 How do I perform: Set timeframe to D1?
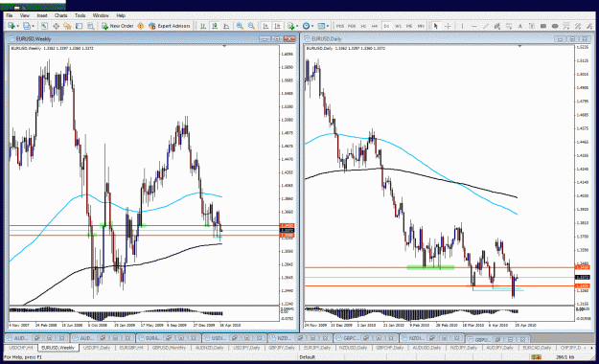point(386,26)
